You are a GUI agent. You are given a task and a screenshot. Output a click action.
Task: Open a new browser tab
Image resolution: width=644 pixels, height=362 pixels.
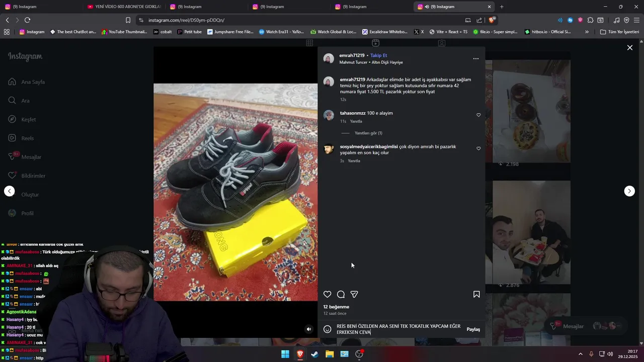[502, 7]
